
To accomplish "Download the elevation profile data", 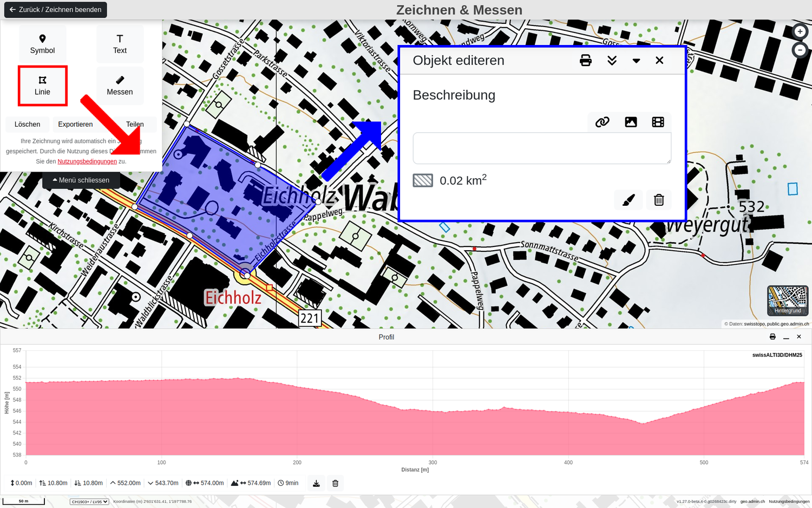I will [x=316, y=483].
